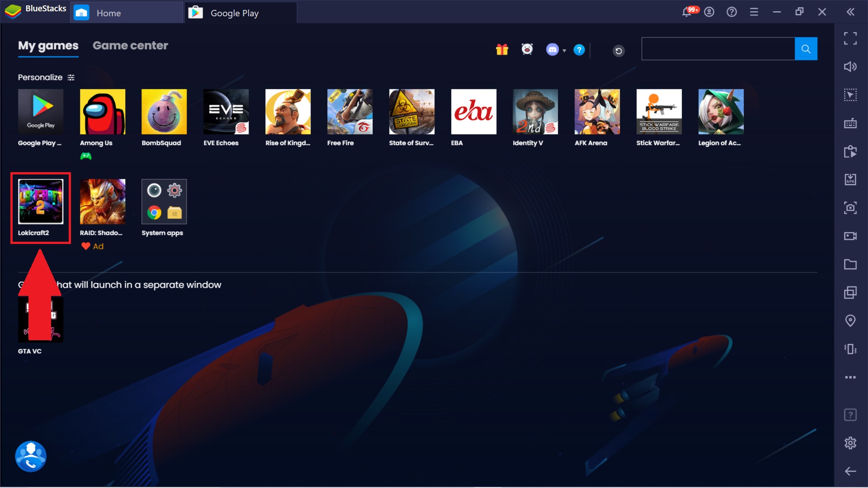Open BombSquad game icon

(164, 112)
